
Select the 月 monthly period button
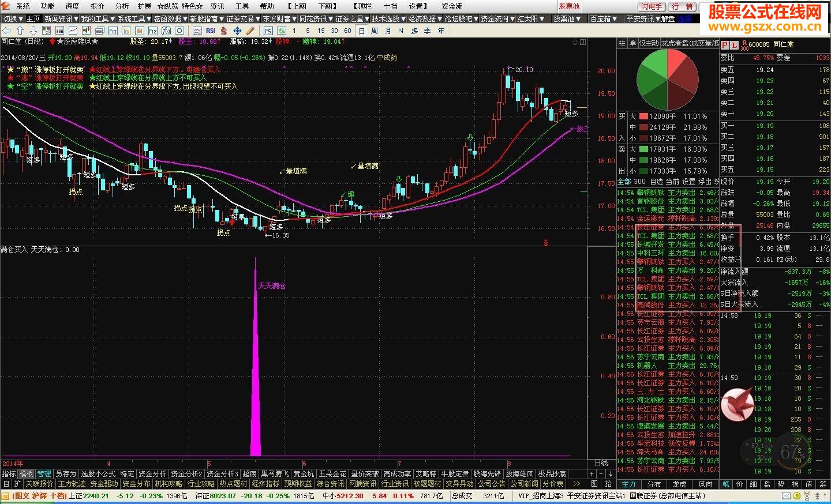pyautogui.click(x=388, y=31)
